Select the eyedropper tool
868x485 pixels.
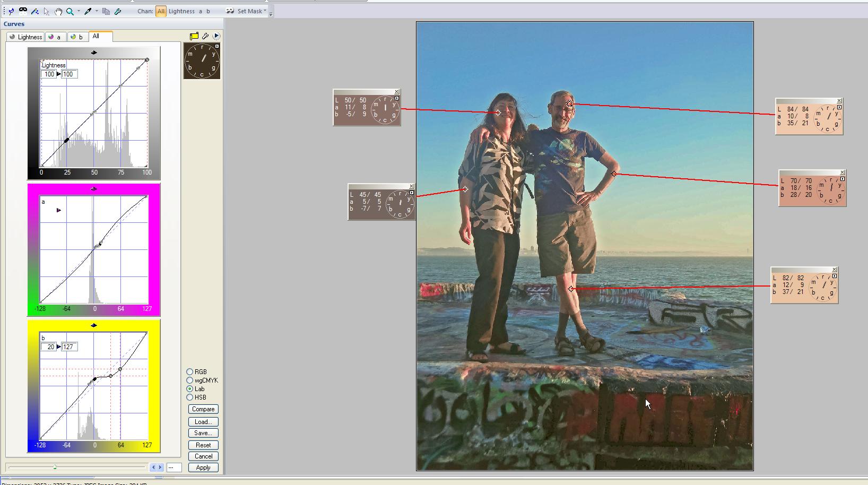pyautogui.click(x=88, y=11)
